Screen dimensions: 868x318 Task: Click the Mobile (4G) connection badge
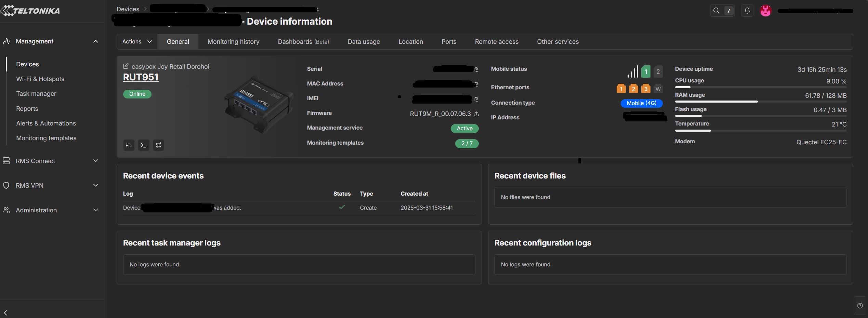point(642,103)
